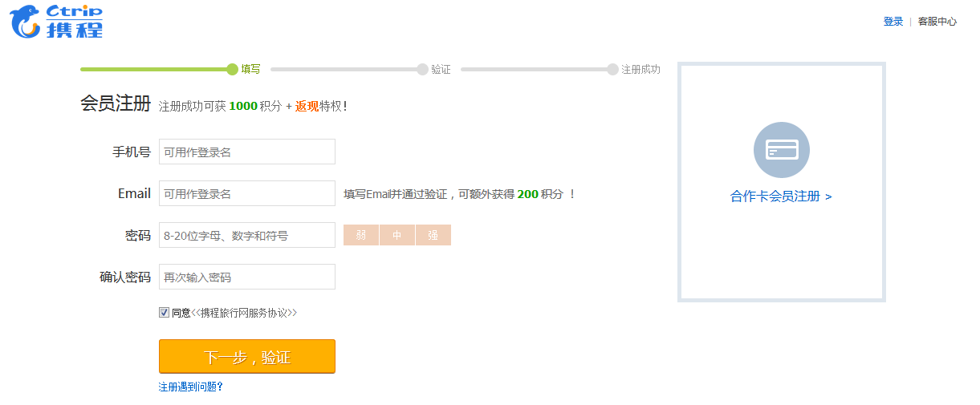
Task: Click the 注册成功 step indicator dot
Action: [613, 70]
